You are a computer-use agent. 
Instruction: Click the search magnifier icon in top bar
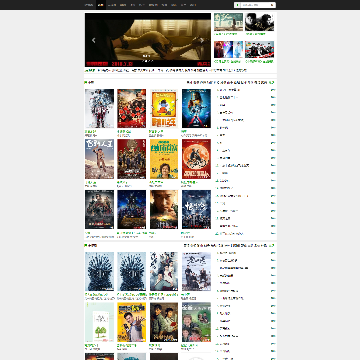pyautogui.click(x=272, y=5)
